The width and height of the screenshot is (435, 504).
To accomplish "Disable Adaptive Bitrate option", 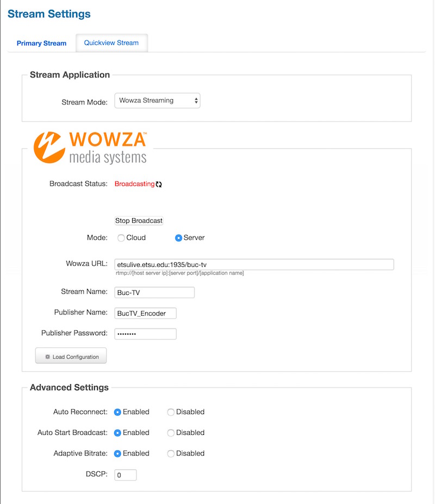I will pos(171,453).
